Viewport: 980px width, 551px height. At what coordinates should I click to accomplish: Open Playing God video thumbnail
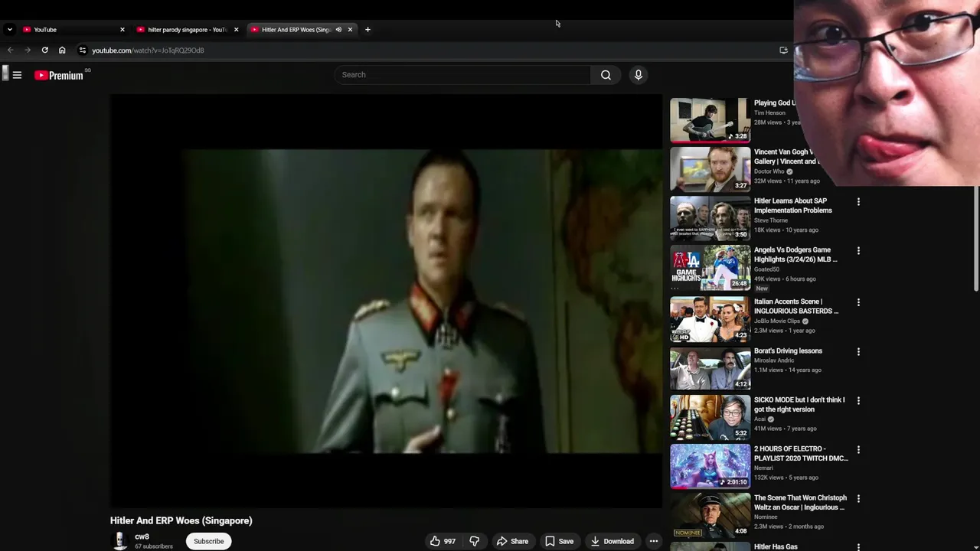tap(710, 120)
